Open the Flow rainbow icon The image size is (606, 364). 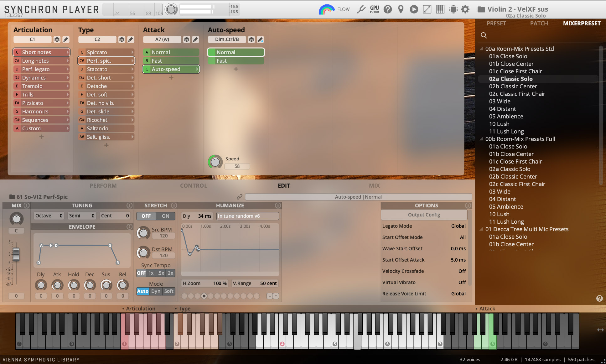pos(326,9)
